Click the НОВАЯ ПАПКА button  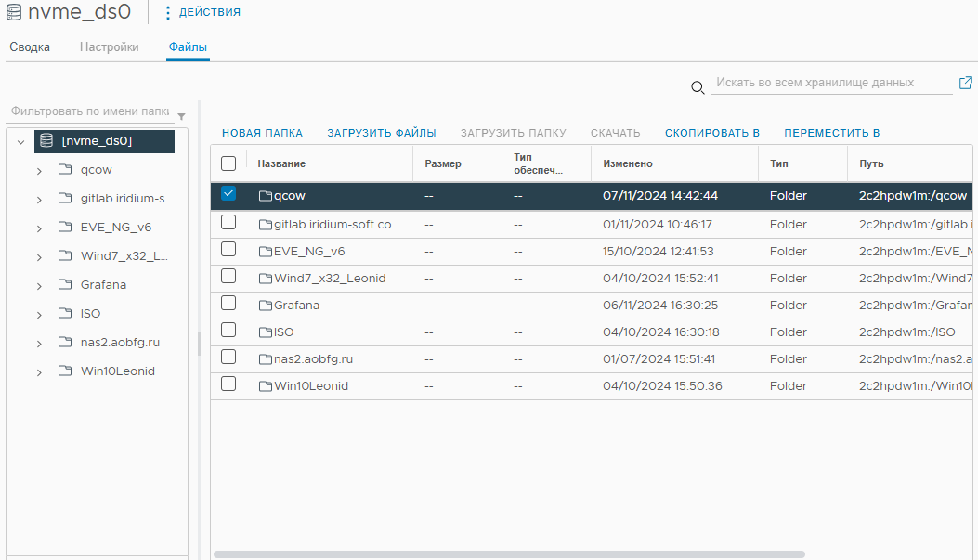coord(262,133)
